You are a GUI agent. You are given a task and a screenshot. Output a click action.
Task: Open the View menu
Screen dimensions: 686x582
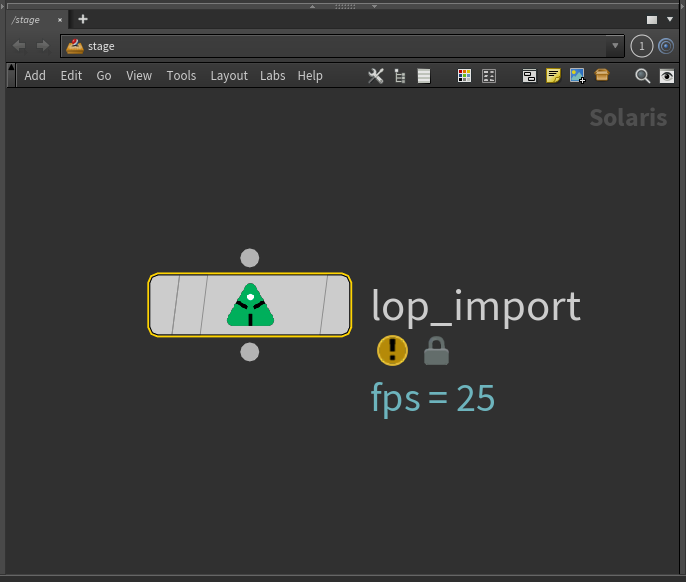pos(139,76)
